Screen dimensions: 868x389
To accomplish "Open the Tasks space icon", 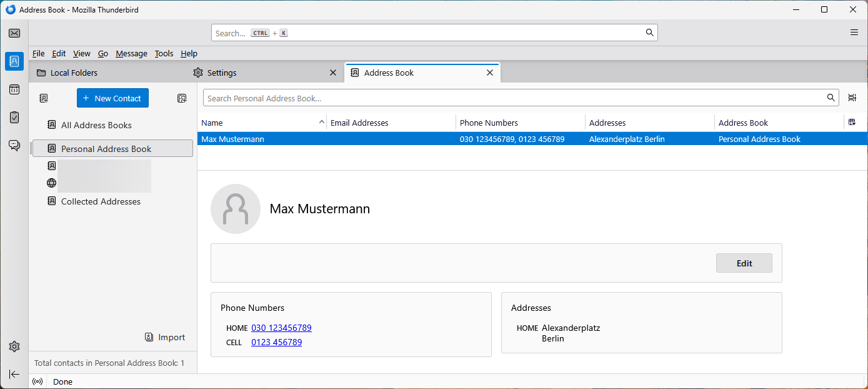I will point(14,118).
